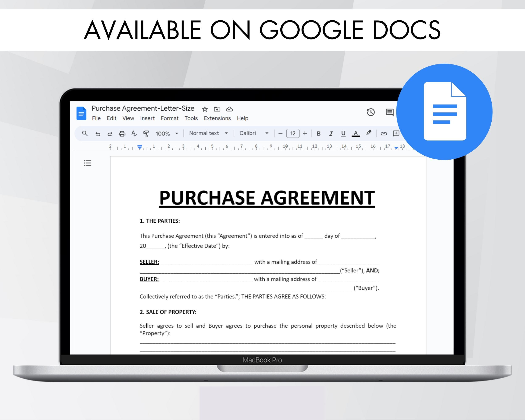525x420 pixels.
Task: Open the Tools menu
Action: (191, 118)
